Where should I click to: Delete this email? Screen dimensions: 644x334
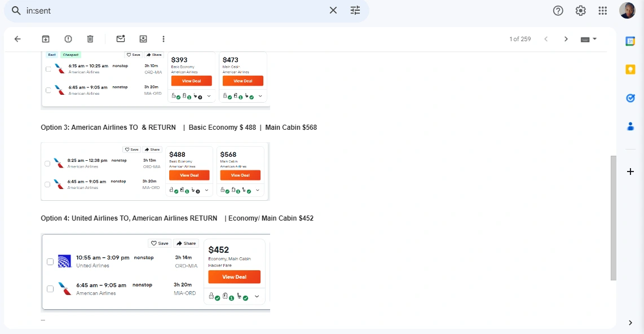[90, 39]
